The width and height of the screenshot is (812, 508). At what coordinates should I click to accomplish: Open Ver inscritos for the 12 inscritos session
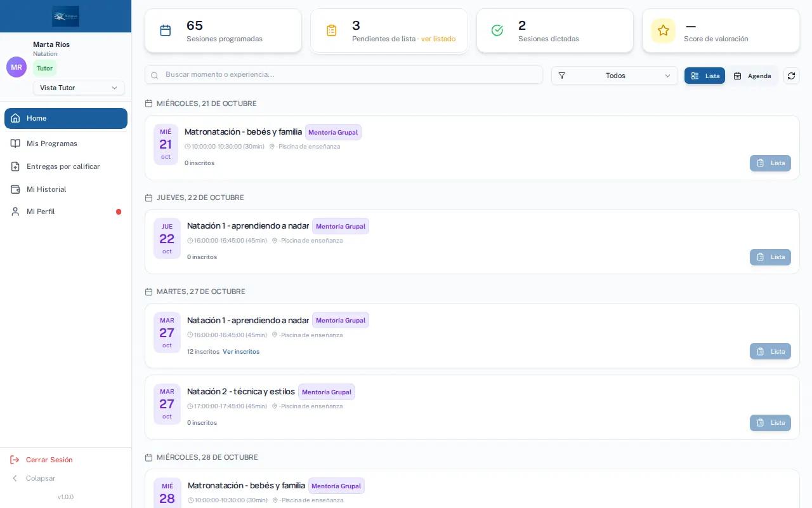point(241,351)
